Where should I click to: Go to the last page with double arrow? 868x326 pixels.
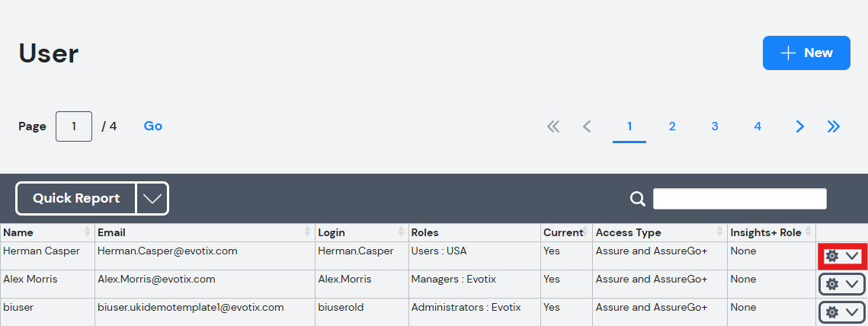834,126
